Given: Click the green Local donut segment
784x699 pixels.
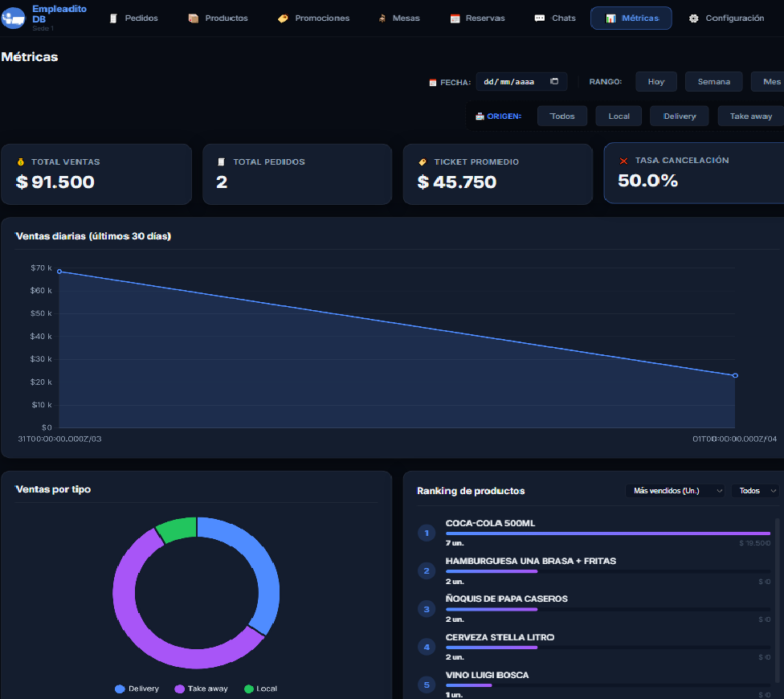Looking at the screenshot, I should click(178, 529).
